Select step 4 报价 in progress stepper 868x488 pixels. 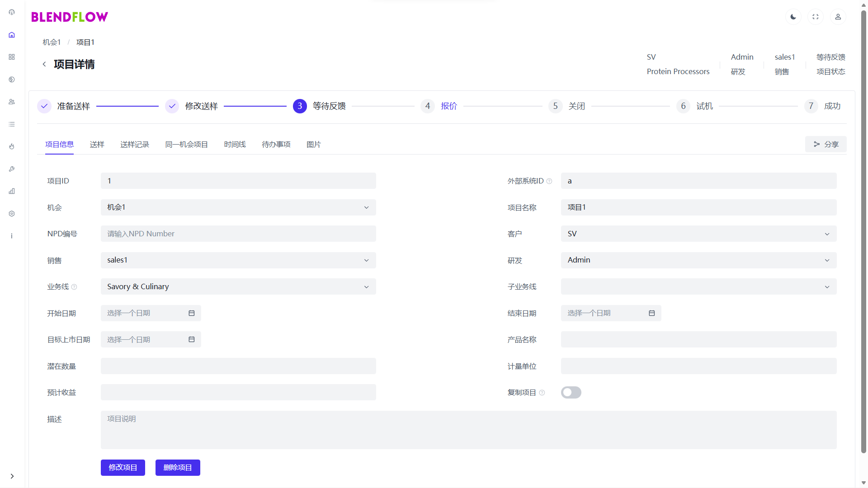point(448,106)
